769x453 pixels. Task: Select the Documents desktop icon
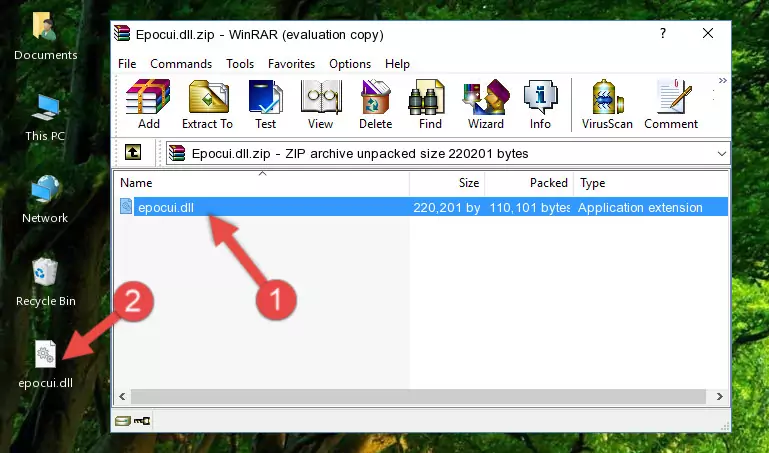[46, 36]
